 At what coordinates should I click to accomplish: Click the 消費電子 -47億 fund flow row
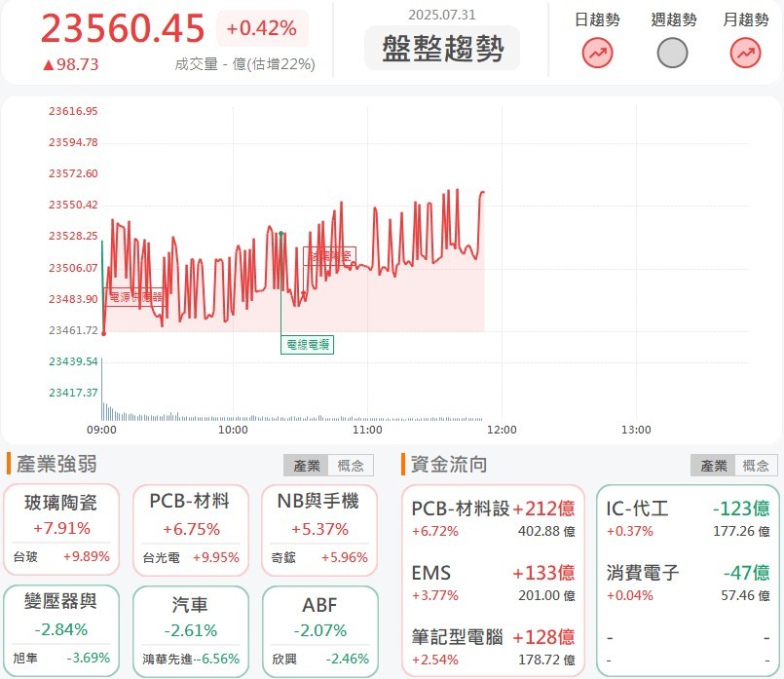coord(688,583)
